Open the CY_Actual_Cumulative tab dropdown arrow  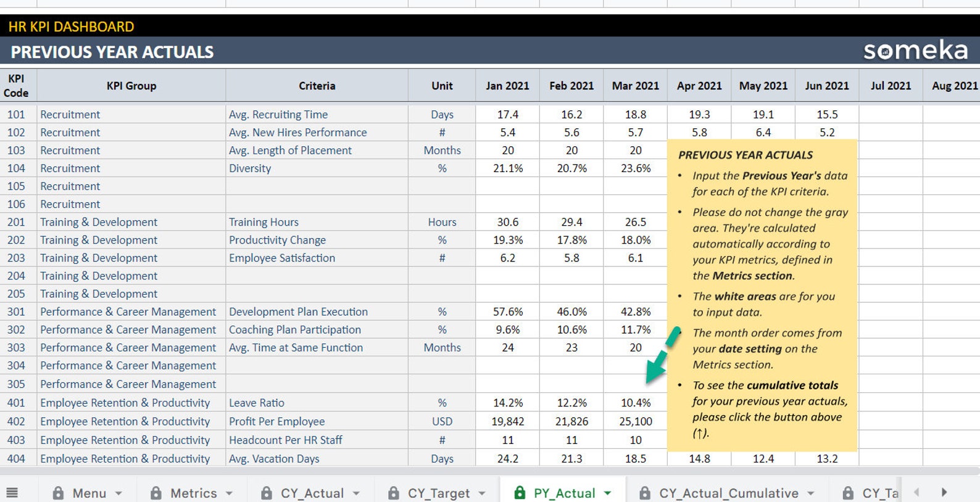(811, 493)
